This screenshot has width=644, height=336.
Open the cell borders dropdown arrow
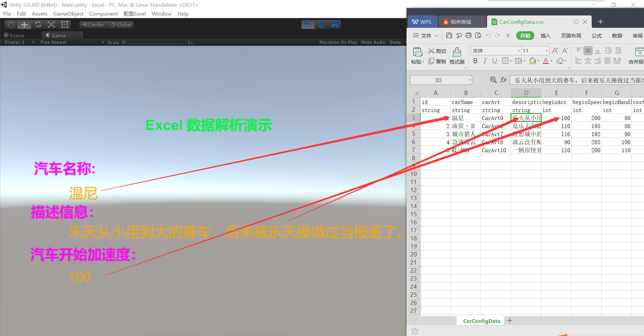(x=511, y=61)
